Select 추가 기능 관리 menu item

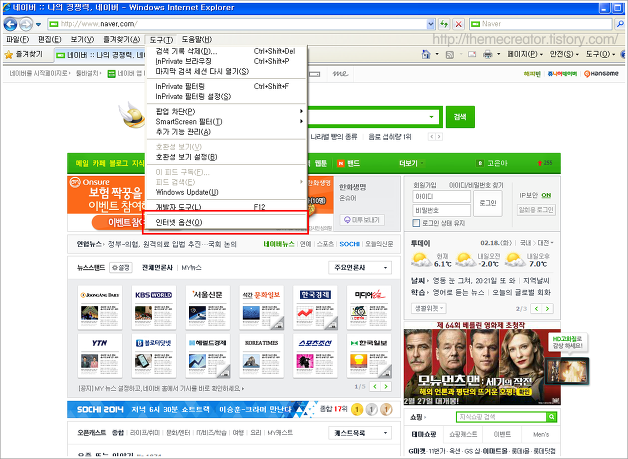pyautogui.click(x=226, y=132)
